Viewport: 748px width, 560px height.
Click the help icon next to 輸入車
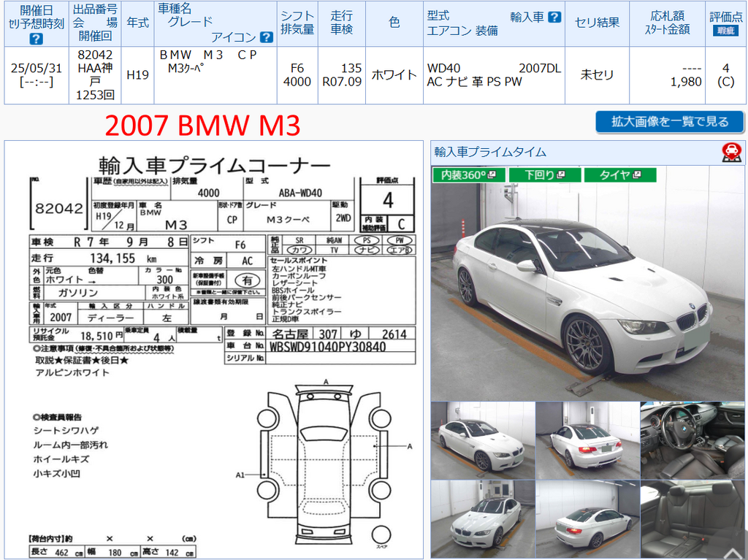(554, 18)
